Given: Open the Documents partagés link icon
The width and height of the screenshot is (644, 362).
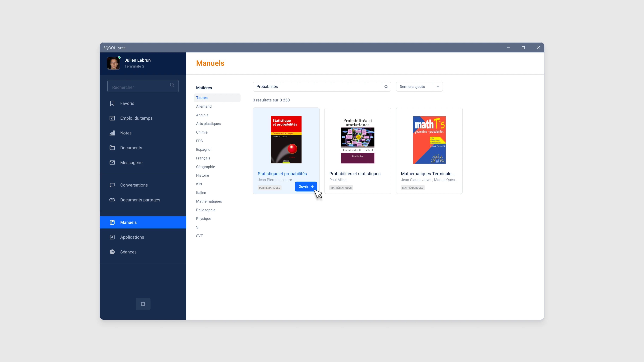Looking at the screenshot, I should pyautogui.click(x=112, y=200).
